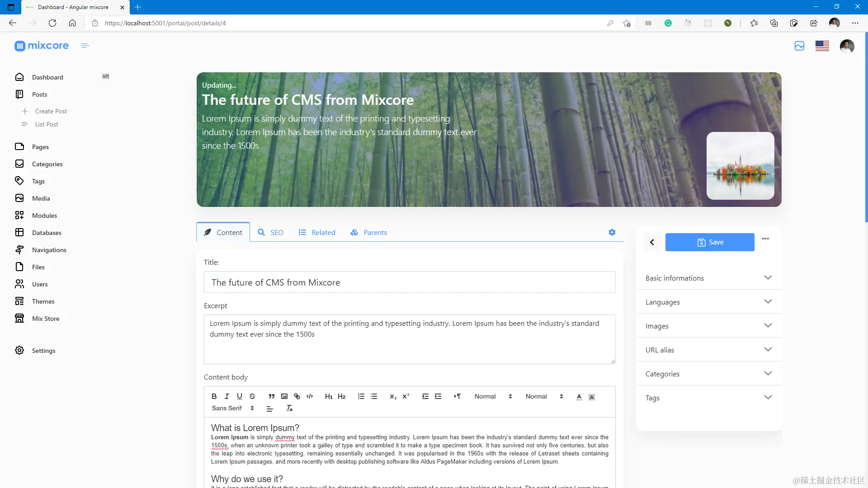This screenshot has width=868, height=488.
Task: Click the gear icon beside tabs
Action: pyautogui.click(x=612, y=232)
